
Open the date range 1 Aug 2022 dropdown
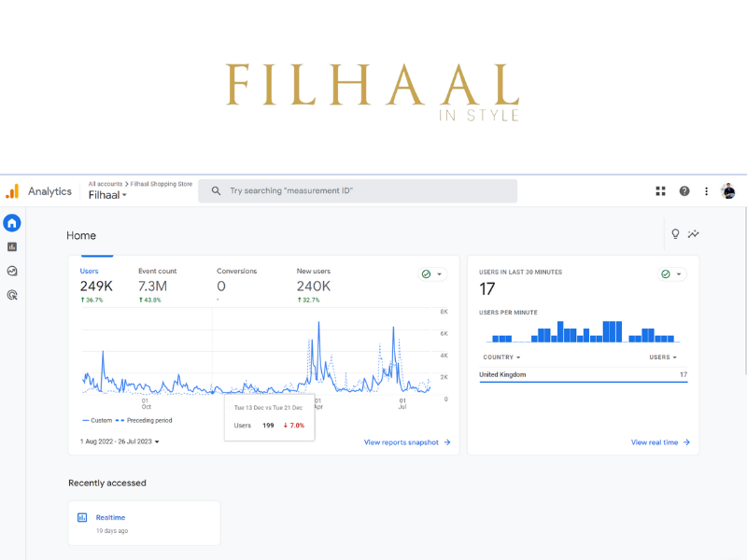(x=120, y=441)
